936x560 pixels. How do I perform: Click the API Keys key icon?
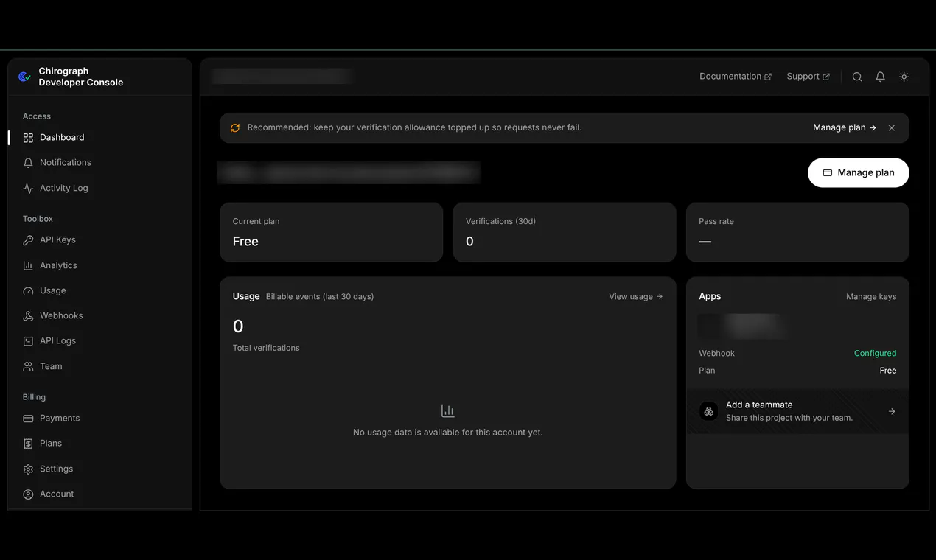[x=28, y=240]
